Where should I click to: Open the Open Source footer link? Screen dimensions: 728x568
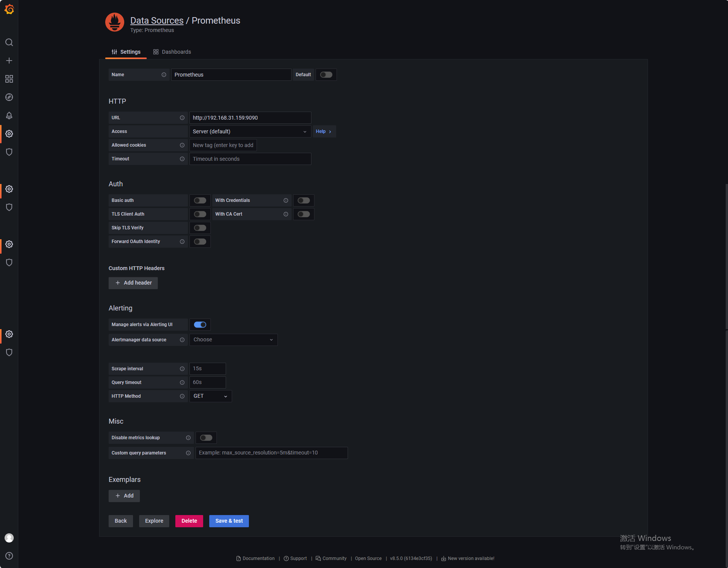pos(368,558)
